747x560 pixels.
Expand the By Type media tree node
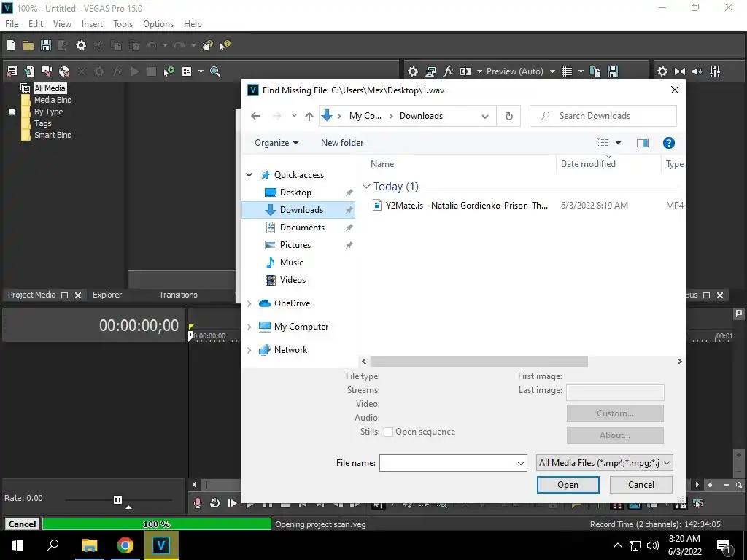[x=12, y=112]
